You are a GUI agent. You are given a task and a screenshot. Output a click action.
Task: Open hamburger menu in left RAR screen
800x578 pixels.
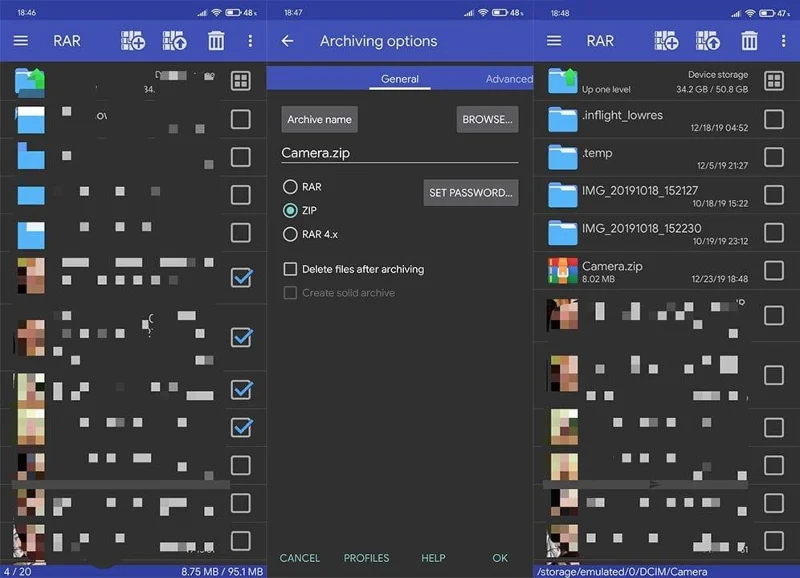point(21,41)
